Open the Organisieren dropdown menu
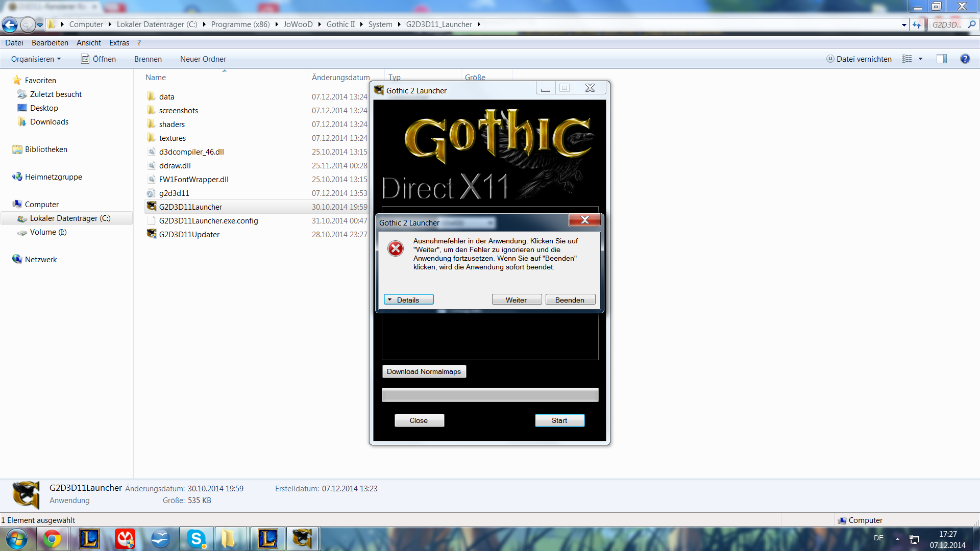980x551 pixels. coord(36,59)
